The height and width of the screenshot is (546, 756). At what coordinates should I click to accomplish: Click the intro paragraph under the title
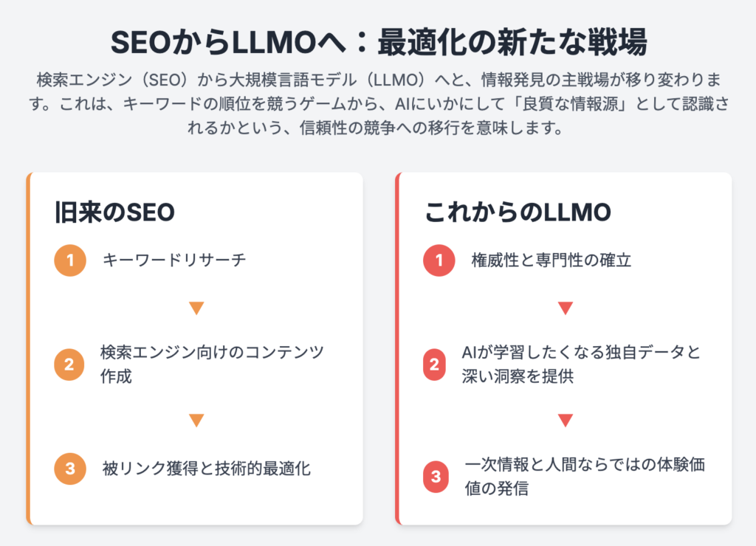[378, 104]
